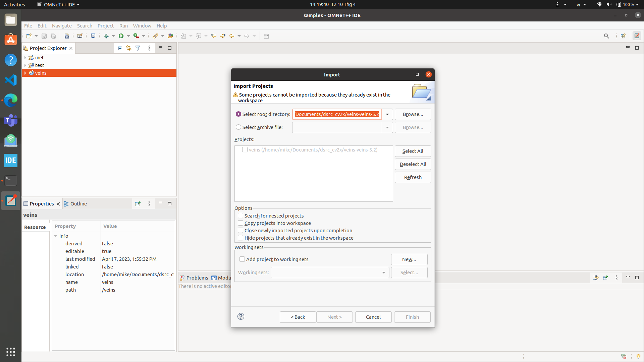This screenshot has width=644, height=362.
Task: Click the root directory path text field
Action: 337,114
